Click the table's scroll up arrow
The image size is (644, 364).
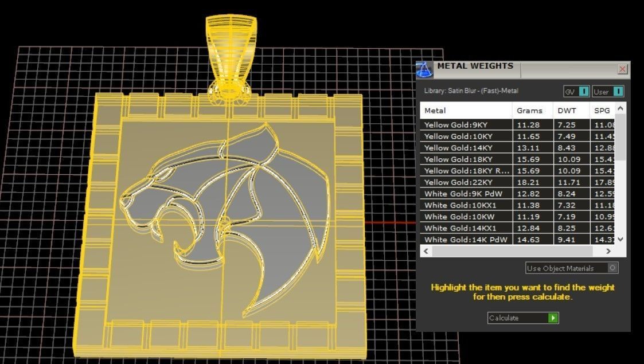click(x=620, y=108)
